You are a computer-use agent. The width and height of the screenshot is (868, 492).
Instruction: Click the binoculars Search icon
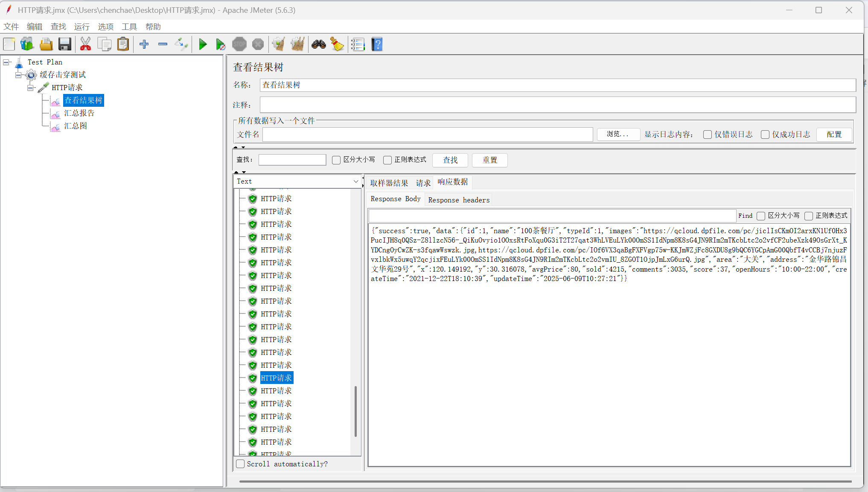(x=318, y=44)
